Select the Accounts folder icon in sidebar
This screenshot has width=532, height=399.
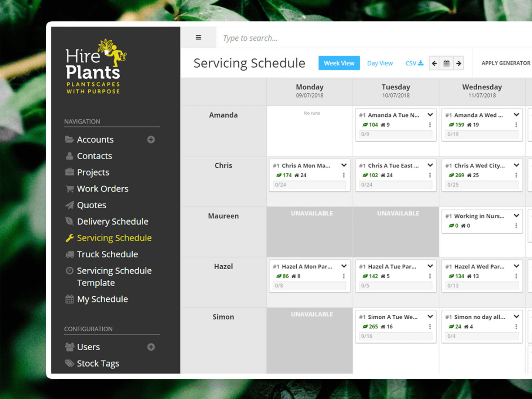pyautogui.click(x=69, y=139)
